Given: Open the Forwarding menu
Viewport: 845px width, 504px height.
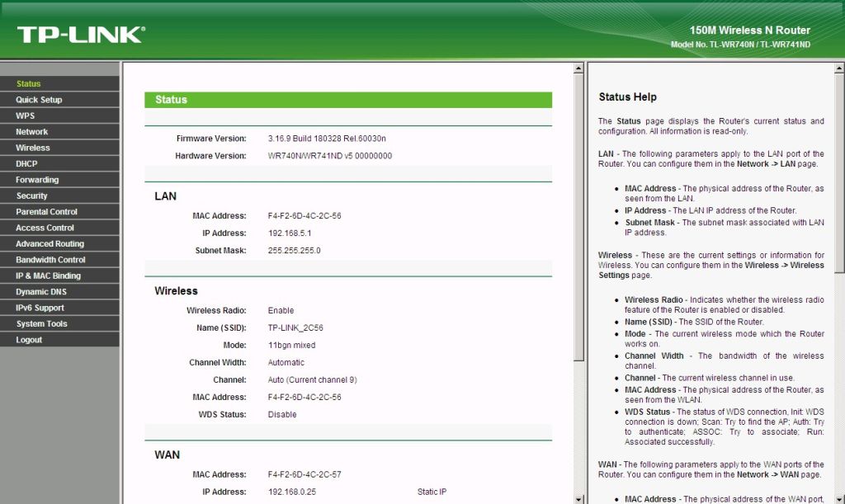Looking at the screenshot, I should tap(59, 180).
